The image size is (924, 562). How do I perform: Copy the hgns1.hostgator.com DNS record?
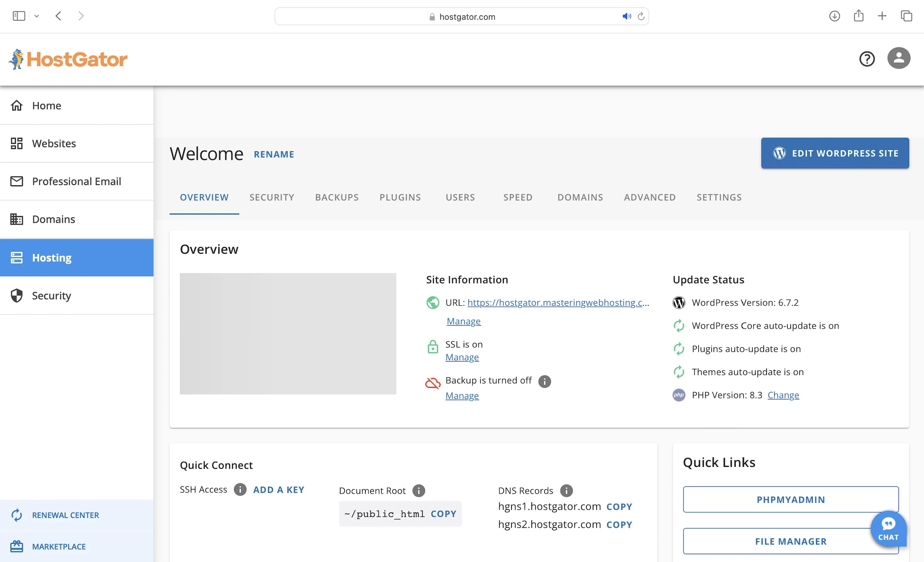click(x=619, y=507)
